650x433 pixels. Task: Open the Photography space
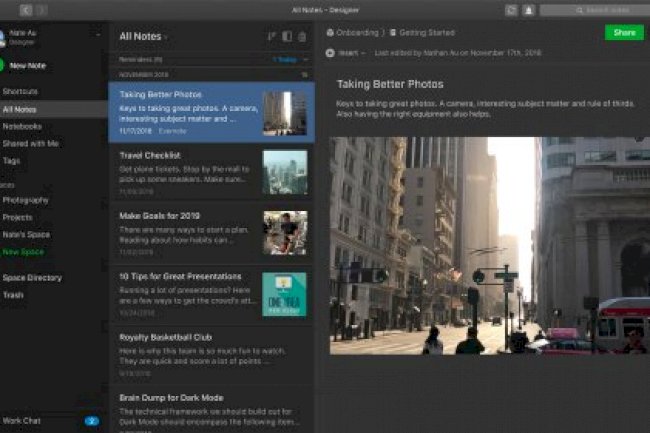point(25,200)
